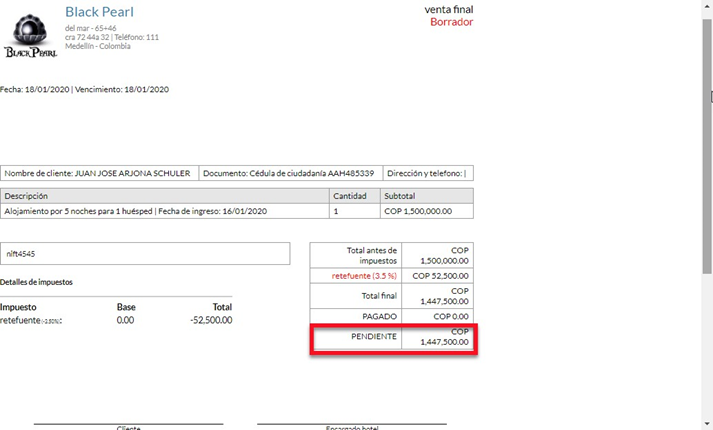Click the Detalles de impuestos heading
The width and height of the screenshot is (713, 430).
coord(36,282)
